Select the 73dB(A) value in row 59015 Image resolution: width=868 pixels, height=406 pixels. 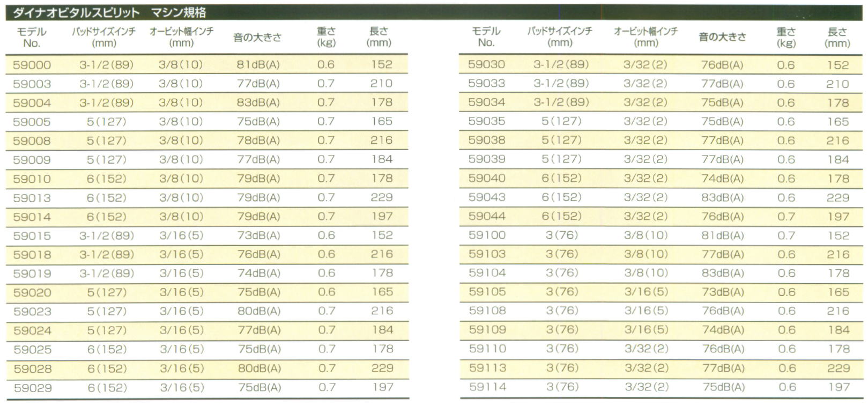259,235
